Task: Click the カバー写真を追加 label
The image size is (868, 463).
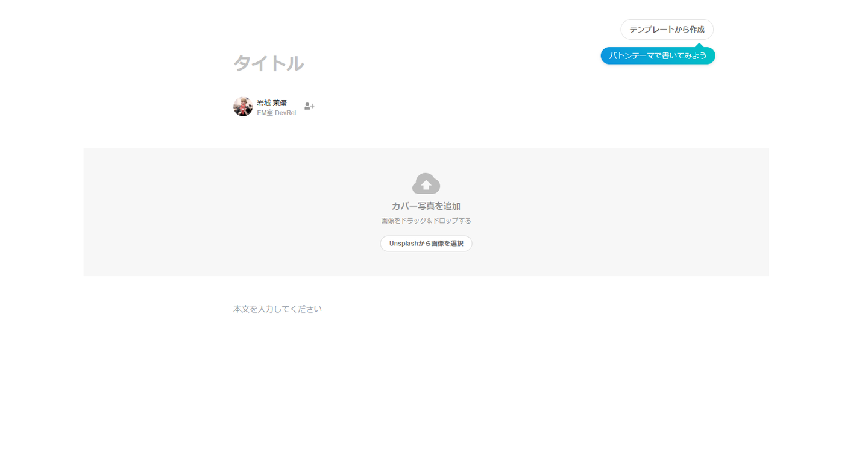Action: [x=426, y=206]
